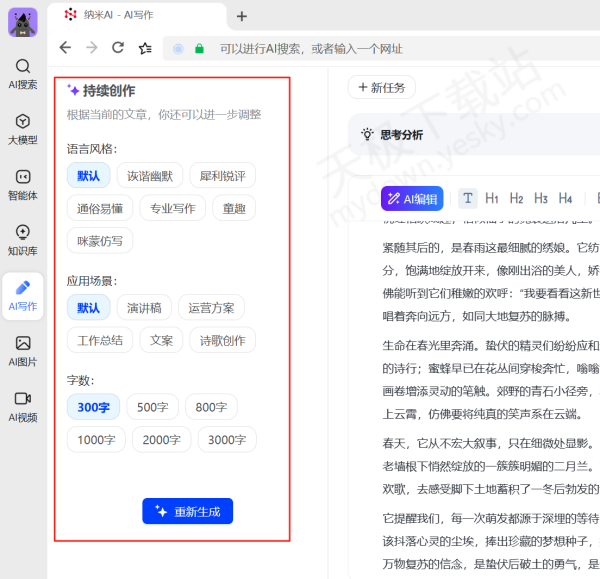
Task: Set word count to 3000字
Action: 227,439
